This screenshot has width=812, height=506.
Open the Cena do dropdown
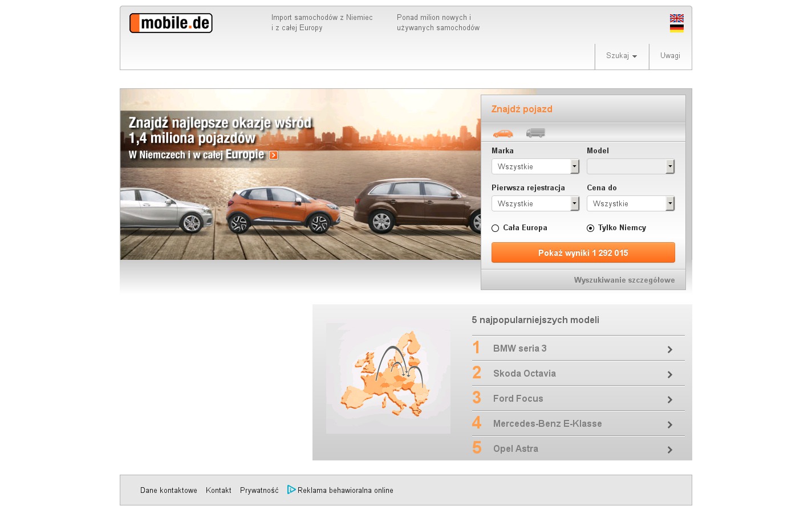(630, 203)
